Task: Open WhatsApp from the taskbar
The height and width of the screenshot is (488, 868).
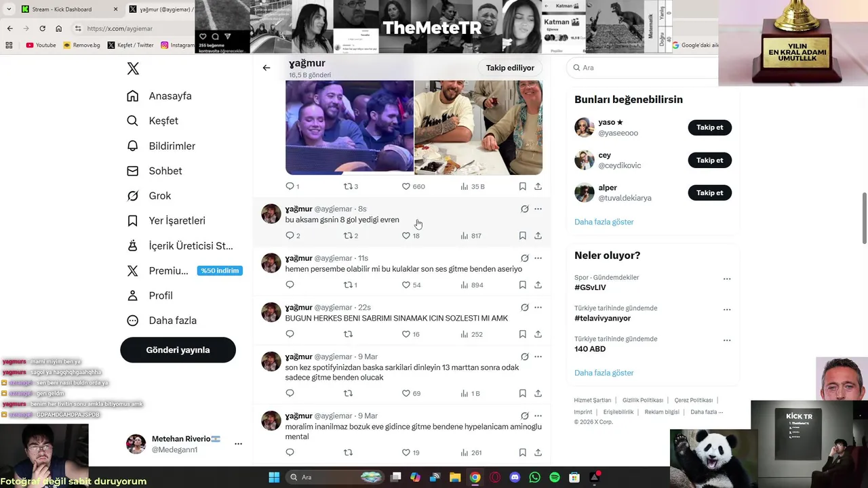Action: tap(534, 477)
